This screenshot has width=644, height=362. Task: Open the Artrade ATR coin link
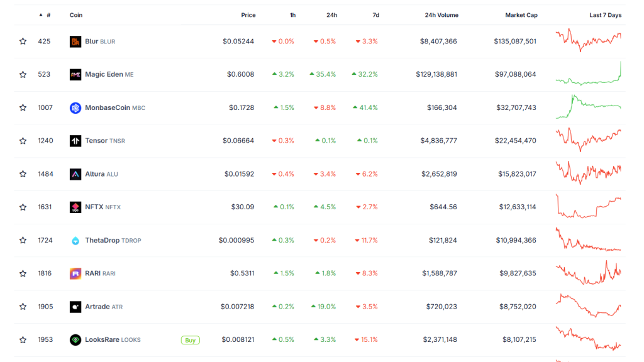[x=104, y=307]
